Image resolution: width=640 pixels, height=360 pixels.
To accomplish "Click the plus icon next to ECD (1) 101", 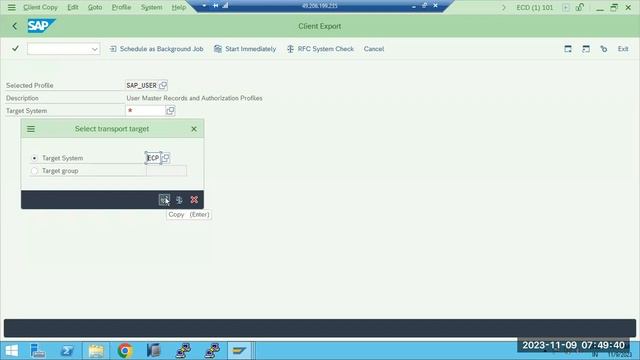I will point(566,7).
